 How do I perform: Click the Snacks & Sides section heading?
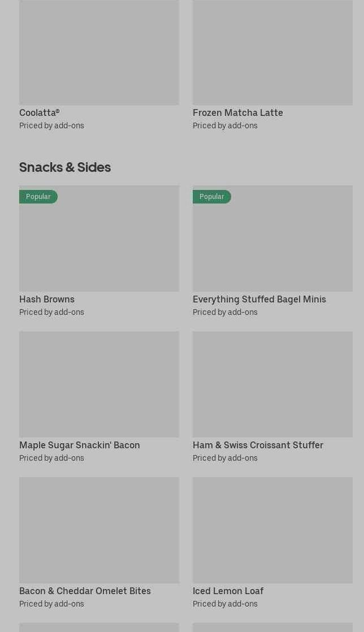coord(65,167)
